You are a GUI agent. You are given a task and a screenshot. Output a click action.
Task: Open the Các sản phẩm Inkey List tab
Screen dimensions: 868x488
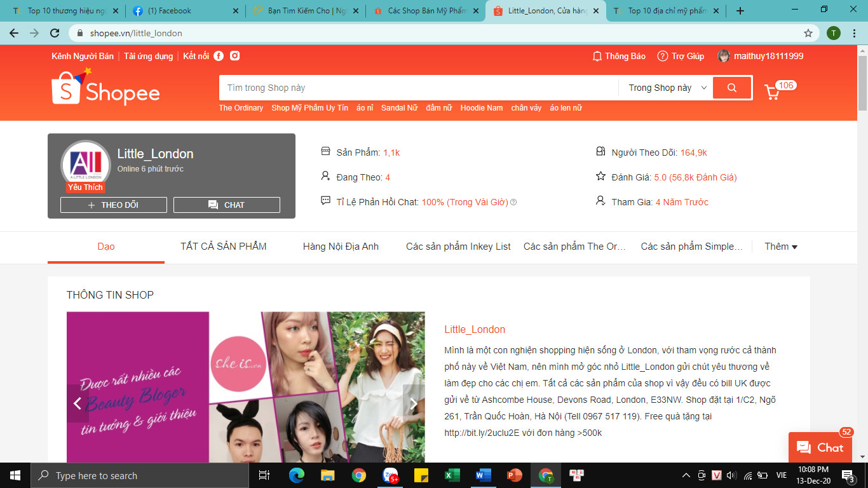(x=458, y=247)
